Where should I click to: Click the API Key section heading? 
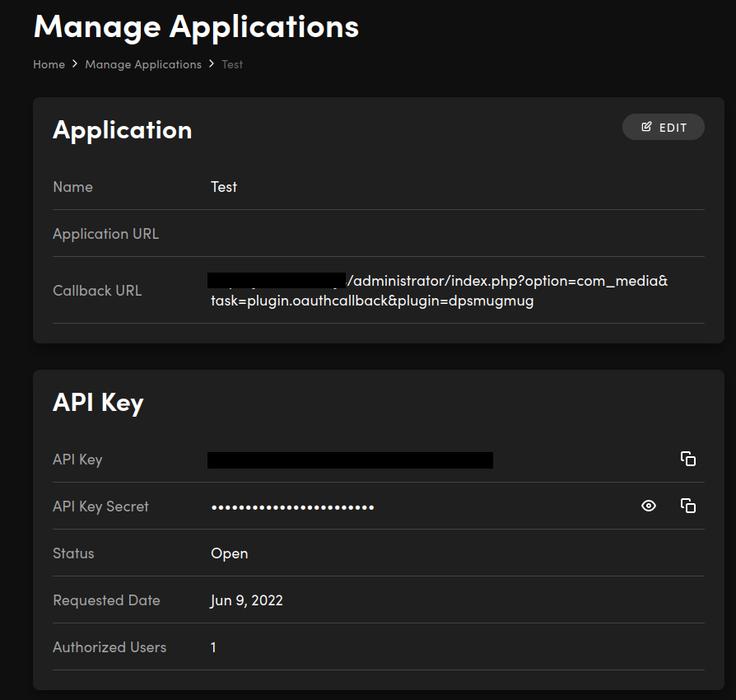click(x=98, y=402)
